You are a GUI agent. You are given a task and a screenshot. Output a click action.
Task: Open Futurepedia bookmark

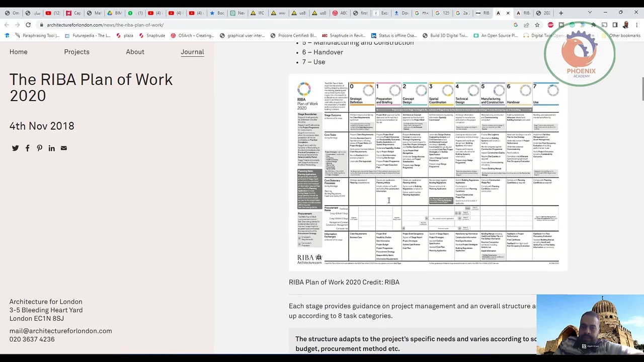[88, 36]
